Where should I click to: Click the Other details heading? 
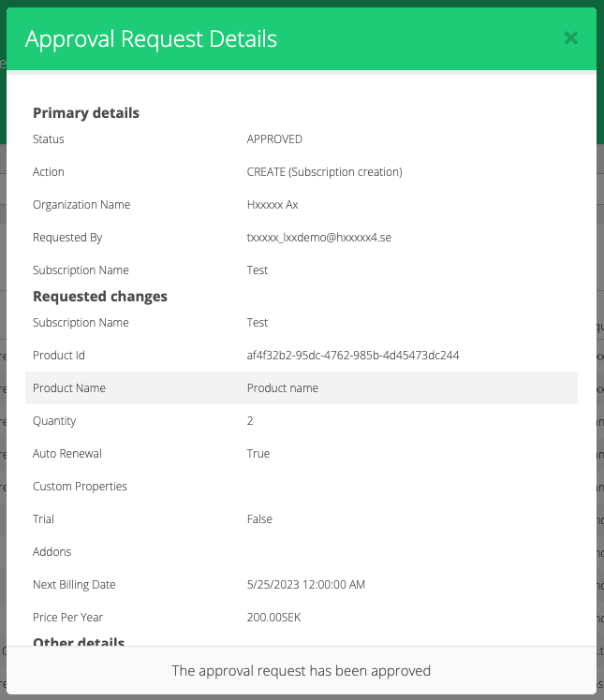79,642
